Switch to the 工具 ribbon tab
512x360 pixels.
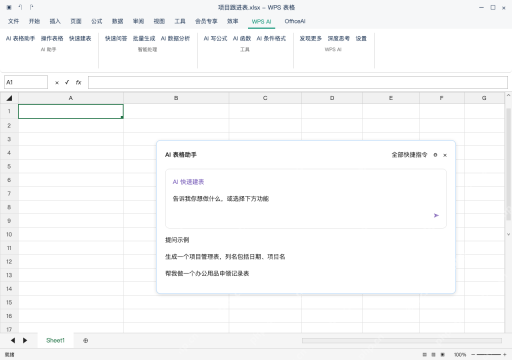coord(180,21)
